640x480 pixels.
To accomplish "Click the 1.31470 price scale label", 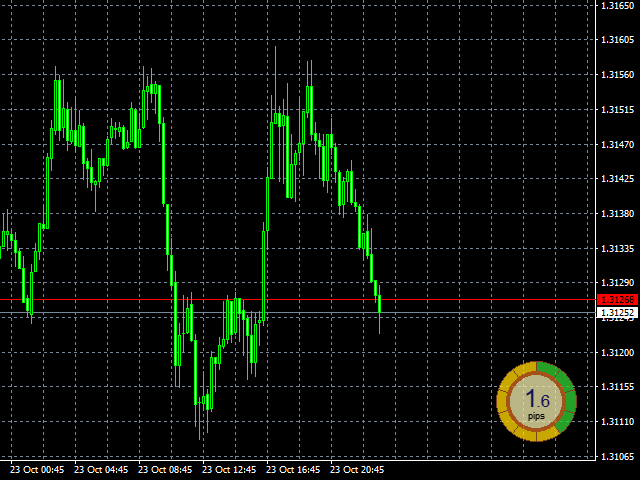I will (617, 145).
